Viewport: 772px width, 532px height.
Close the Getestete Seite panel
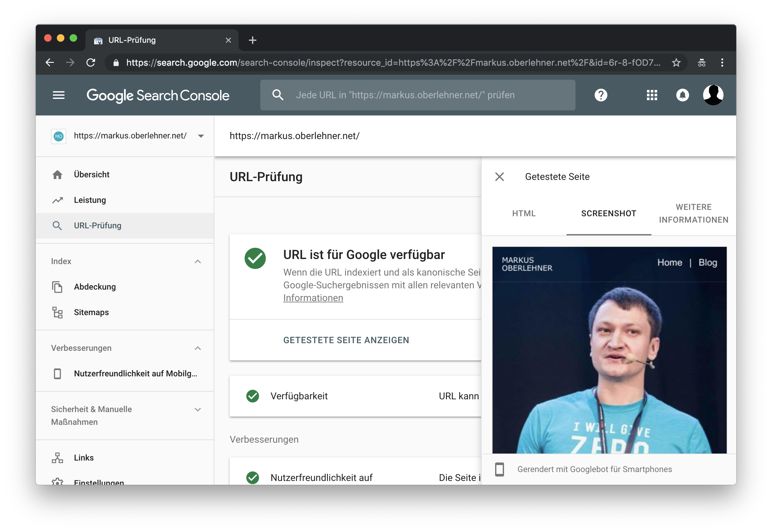tap(499, 176)
